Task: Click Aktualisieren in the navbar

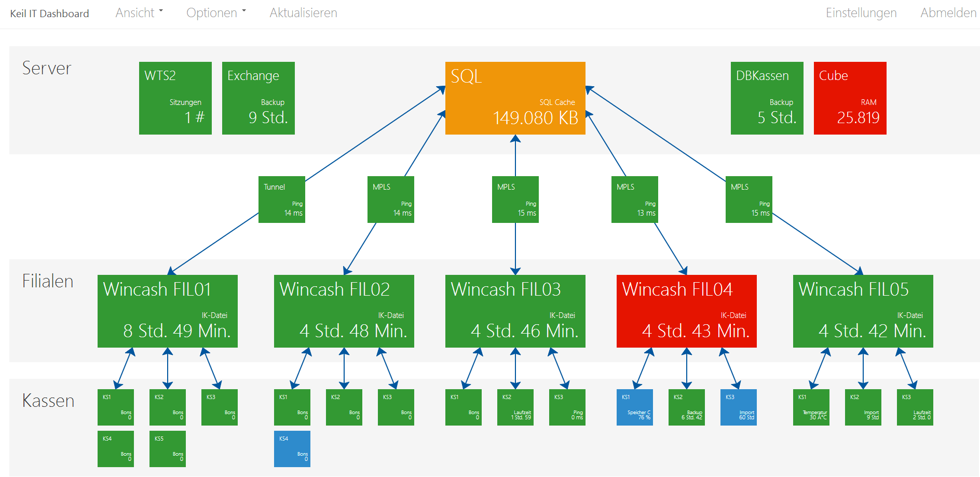Action: click(x=303, y=13)
